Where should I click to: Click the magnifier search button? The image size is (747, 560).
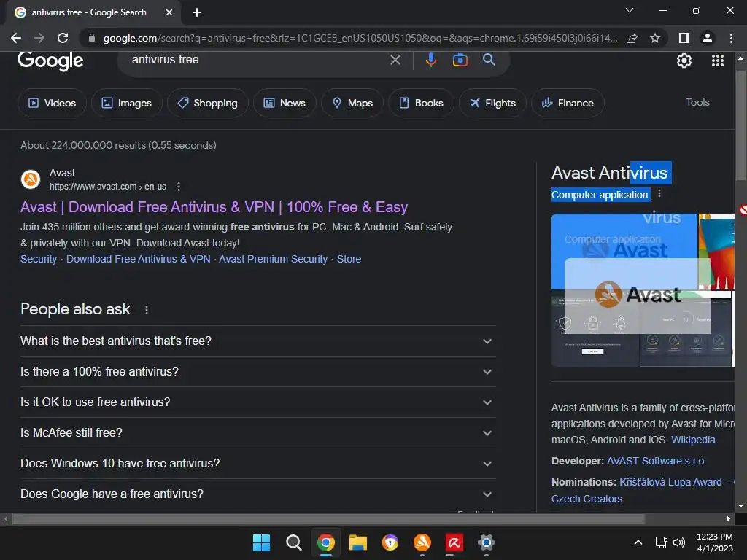(x=489, y=60)
